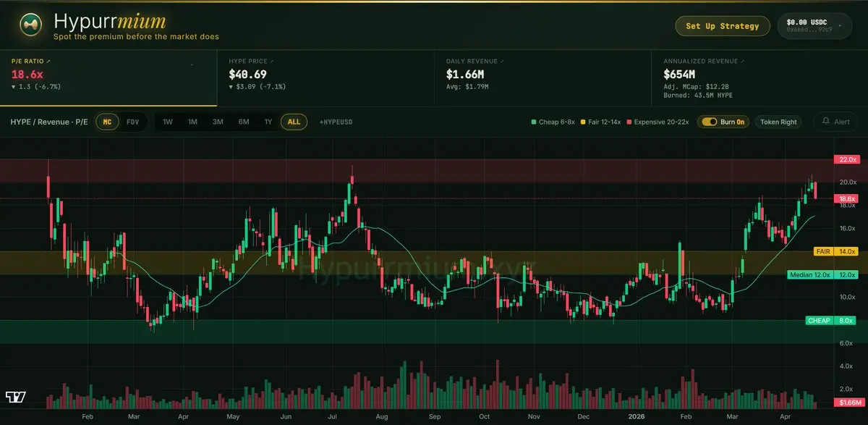Click the tagline 'Spot the premium before the market does'
Viewport: 868px width, 425px height.
pos(136,36)
